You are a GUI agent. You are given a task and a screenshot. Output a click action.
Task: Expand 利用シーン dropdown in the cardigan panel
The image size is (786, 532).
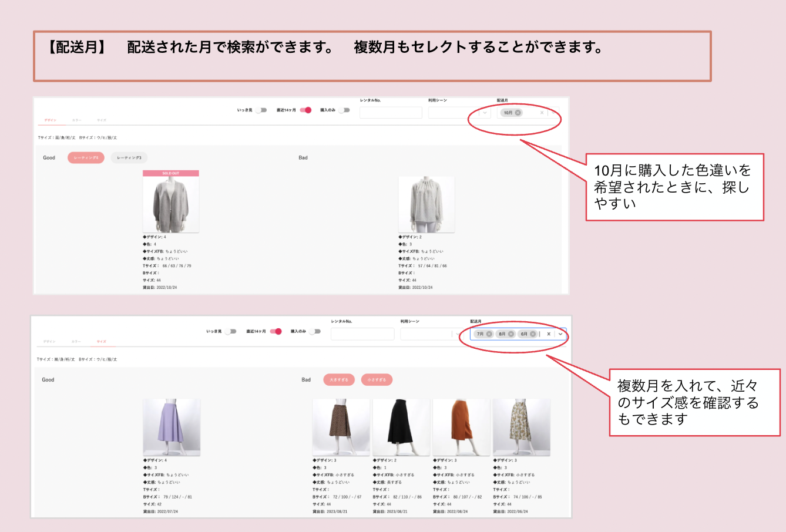point(485,113)
